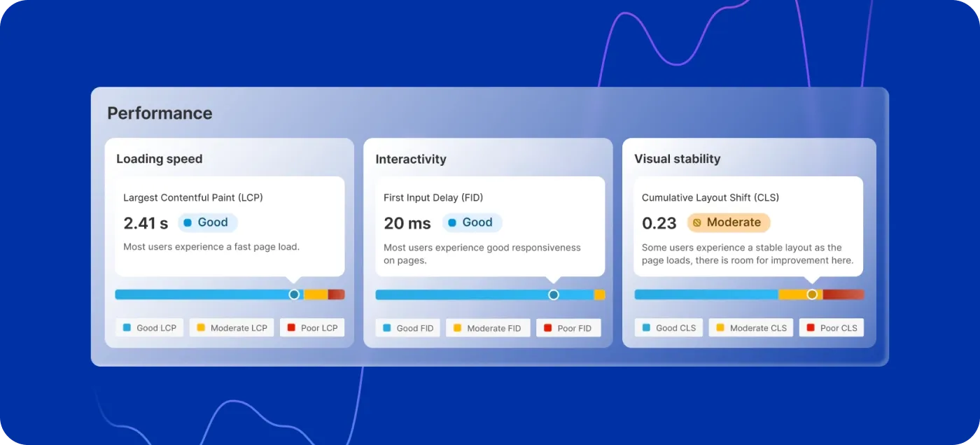Click the blue Good LCP legend icon
This screenshot has width=980, height=445.
(127, 327)
